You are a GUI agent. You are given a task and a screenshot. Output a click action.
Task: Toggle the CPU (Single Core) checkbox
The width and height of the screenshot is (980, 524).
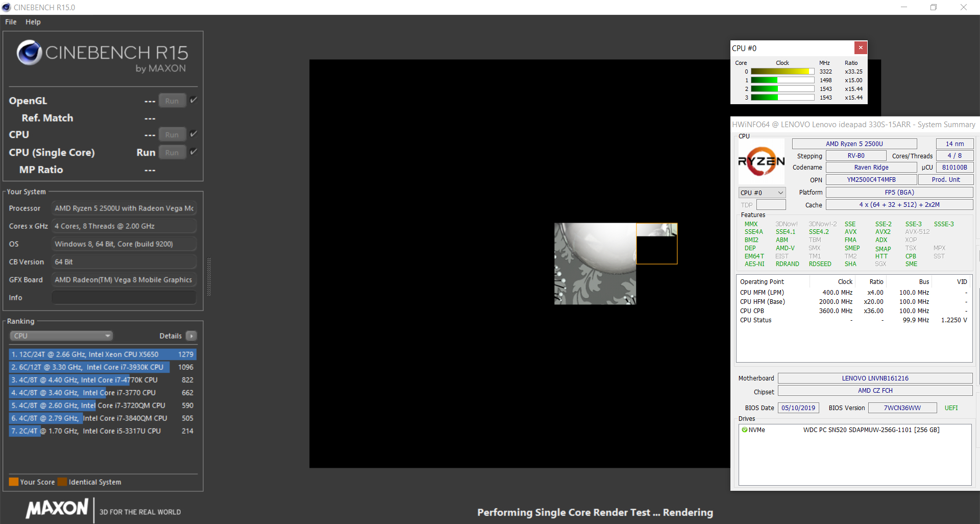tap(193, 152)
